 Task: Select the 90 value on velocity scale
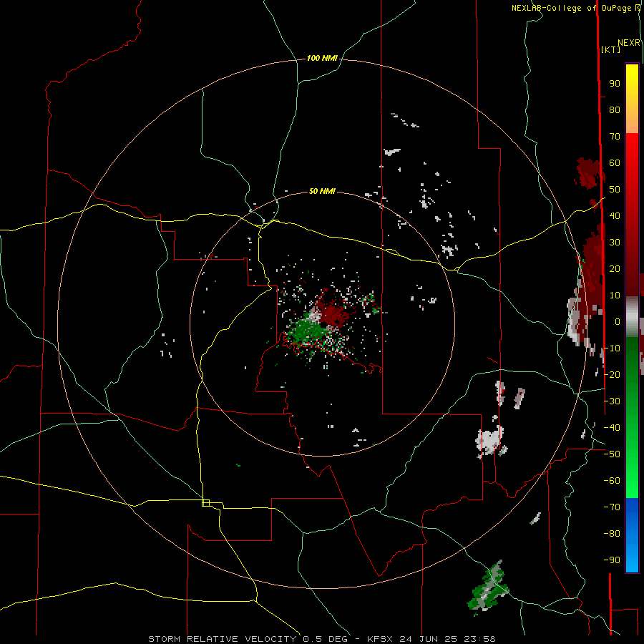pyautogui.click(x=615, y=84)
